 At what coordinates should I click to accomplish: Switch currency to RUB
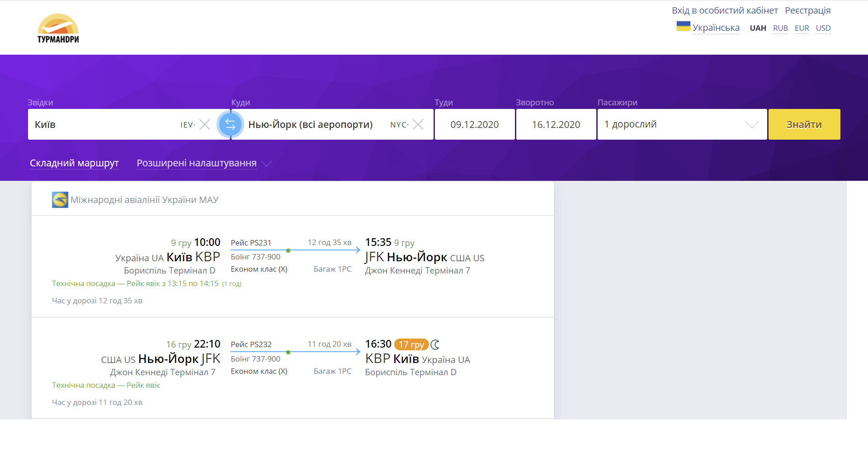pos(780,28)
